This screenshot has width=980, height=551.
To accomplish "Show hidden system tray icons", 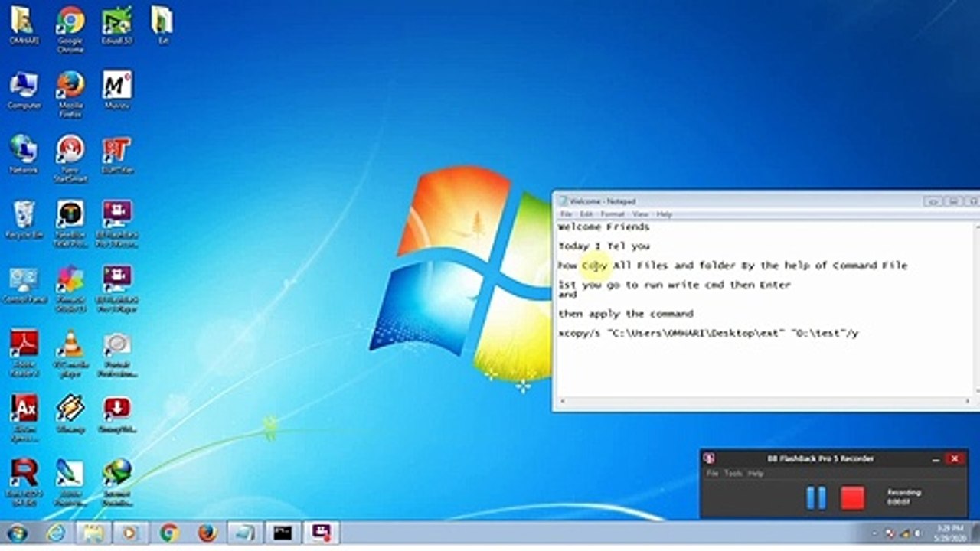I will pyautogui.click(x=875, y=533).
